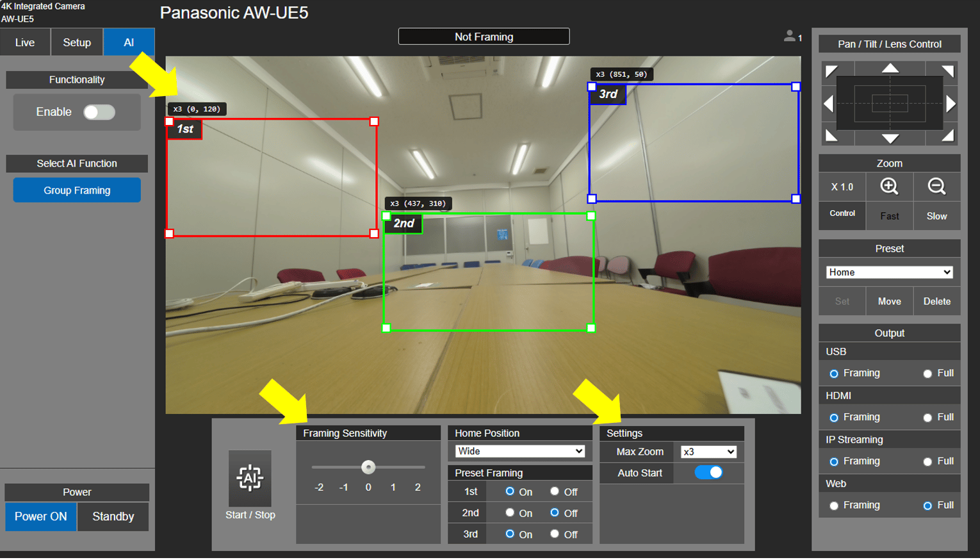This screenshot has height=560, width=980.
Task: Set Preset Framing 3rd to Off
Action: point(555,534)
